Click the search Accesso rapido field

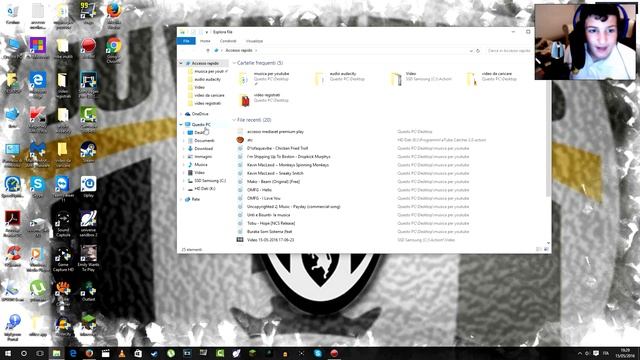(x=509, y=51)
